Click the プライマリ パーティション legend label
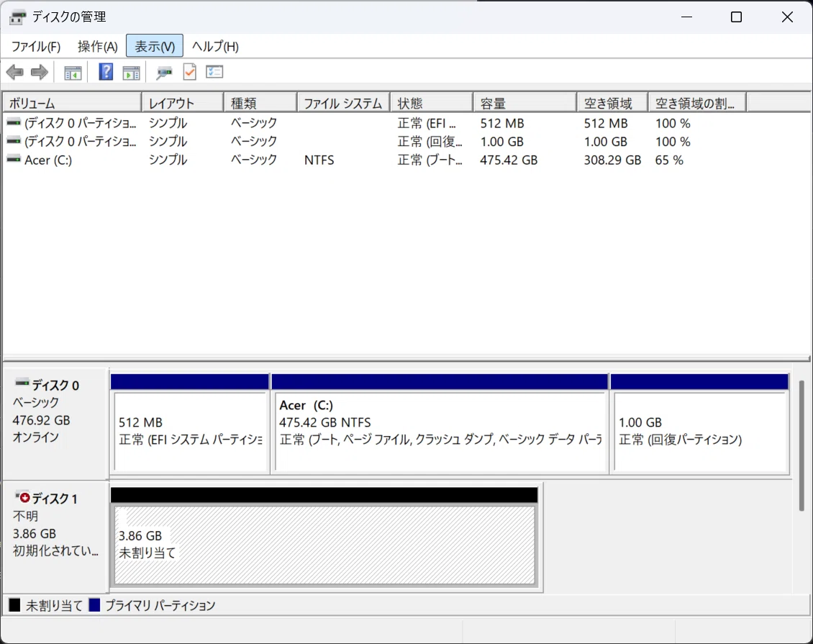 pos(160,606)
